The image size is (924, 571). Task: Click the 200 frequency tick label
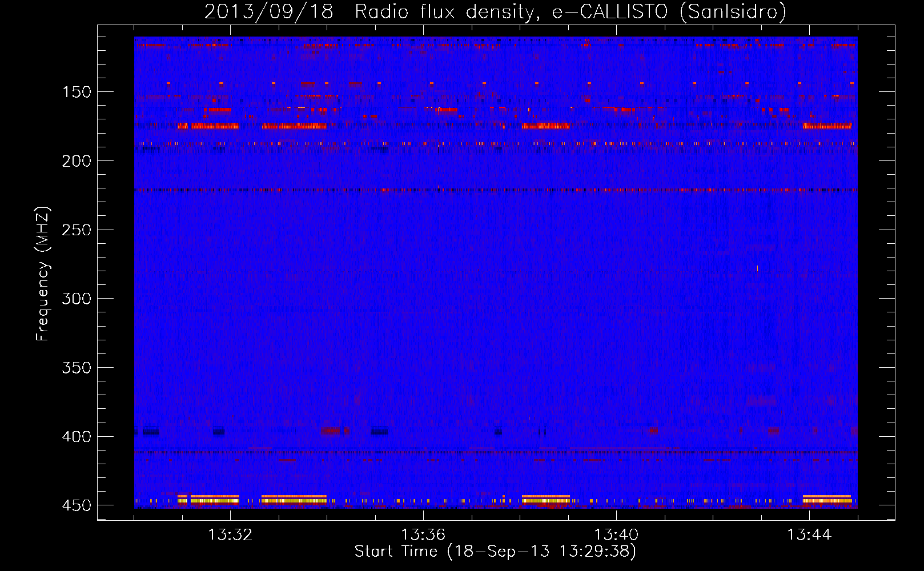pos(77,161)
